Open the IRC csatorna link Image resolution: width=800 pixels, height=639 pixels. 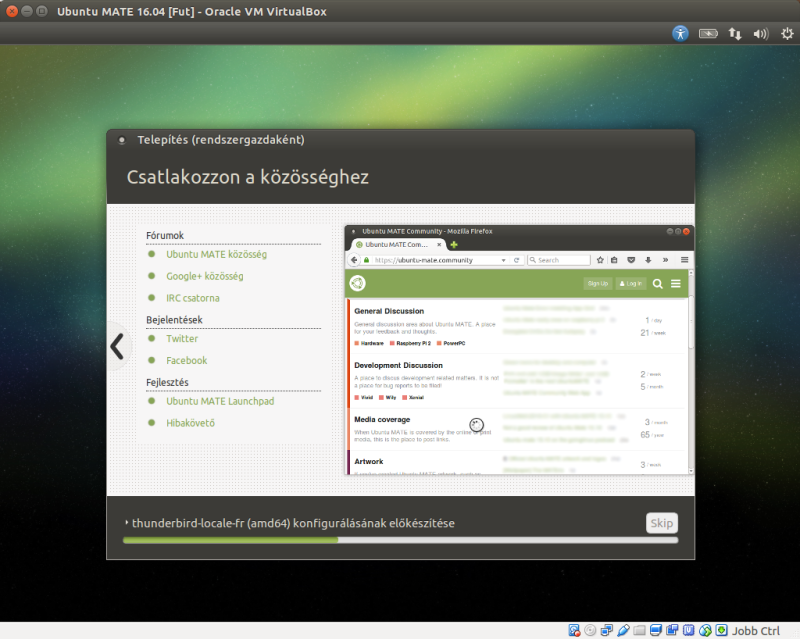[193, 298]
